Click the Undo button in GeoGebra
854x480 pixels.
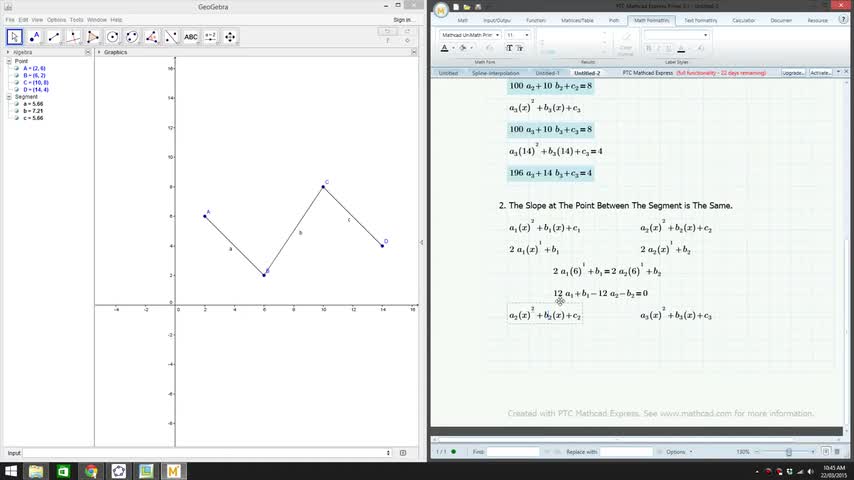coord(387,32)
